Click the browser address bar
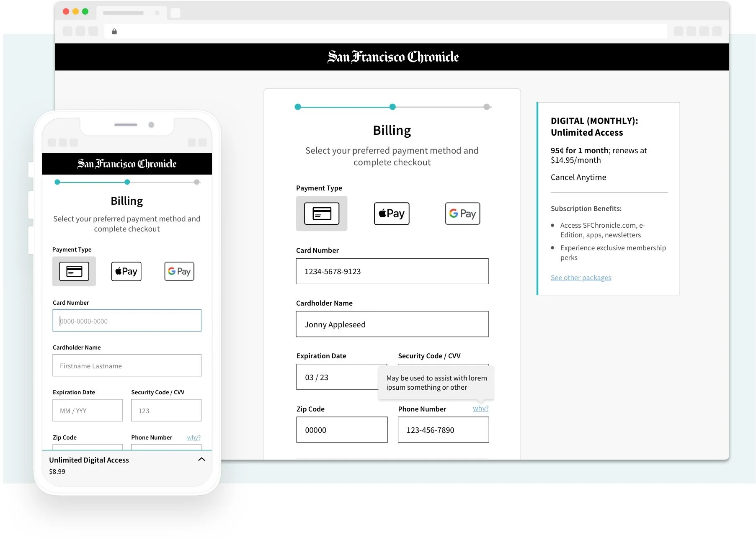Viewport: 756px width, 540px height. click(x=385, y=31)
